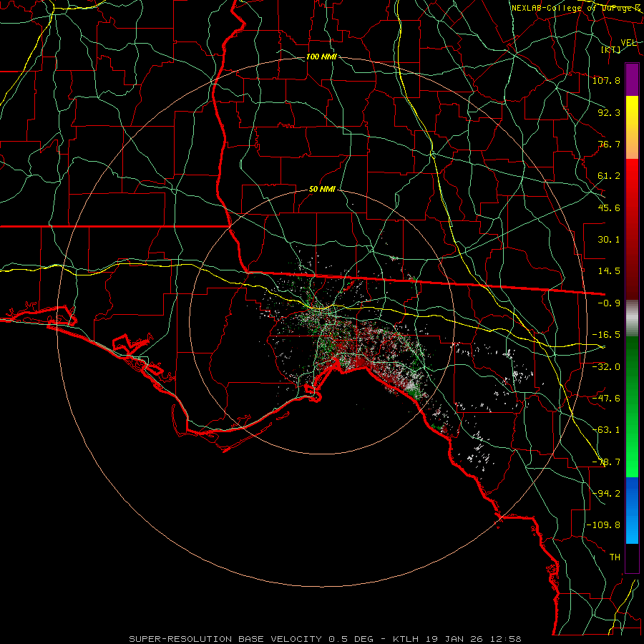Select the 107.8 velocity scale value

coord(607,80)
